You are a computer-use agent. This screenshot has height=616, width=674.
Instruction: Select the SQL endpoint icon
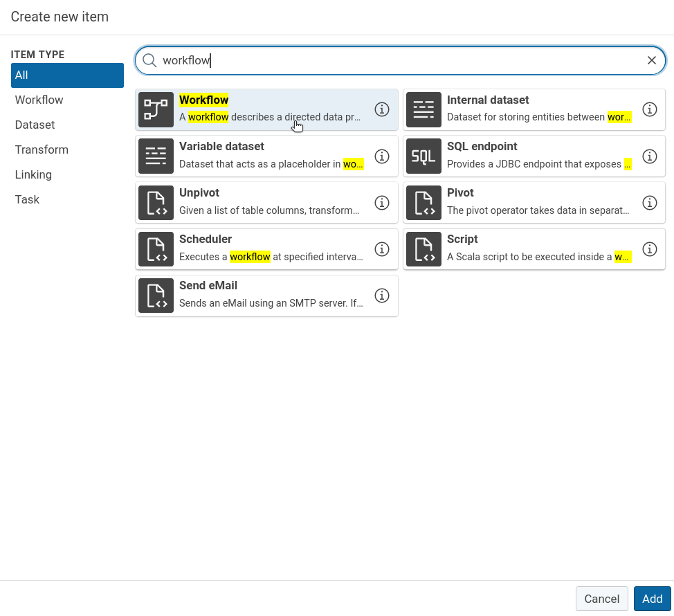click(x=423, y=156)
